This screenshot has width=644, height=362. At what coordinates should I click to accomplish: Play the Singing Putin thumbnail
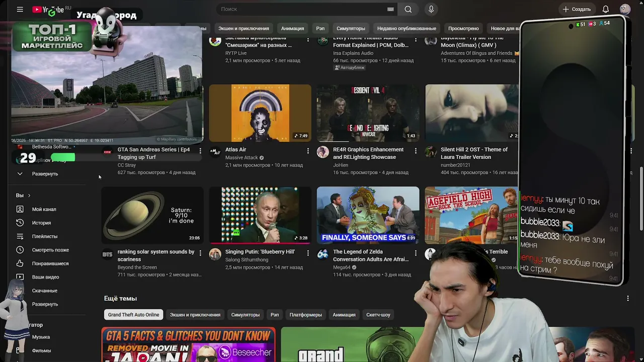(x=260, y=215)
